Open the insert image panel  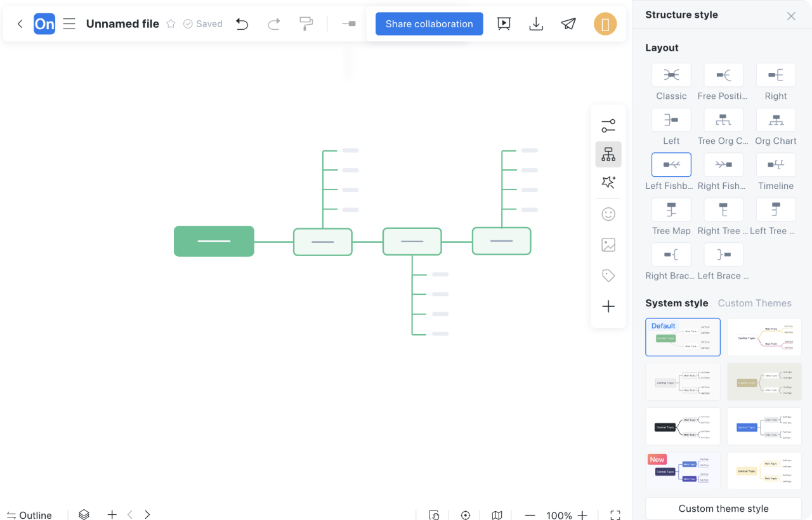pos(608,245)
